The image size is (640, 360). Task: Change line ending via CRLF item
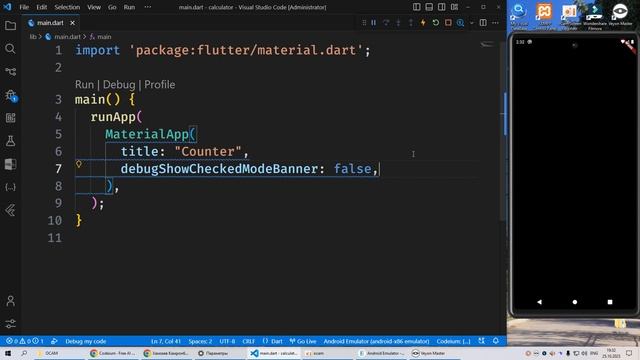[x=249, y=341]
